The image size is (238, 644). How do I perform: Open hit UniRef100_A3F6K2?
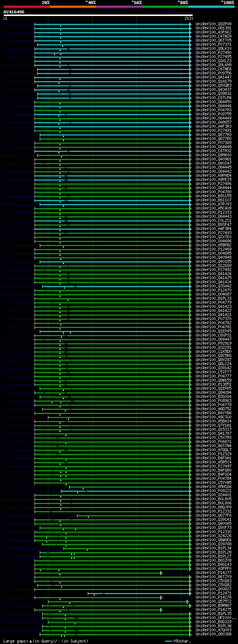(x=213, y=32)
